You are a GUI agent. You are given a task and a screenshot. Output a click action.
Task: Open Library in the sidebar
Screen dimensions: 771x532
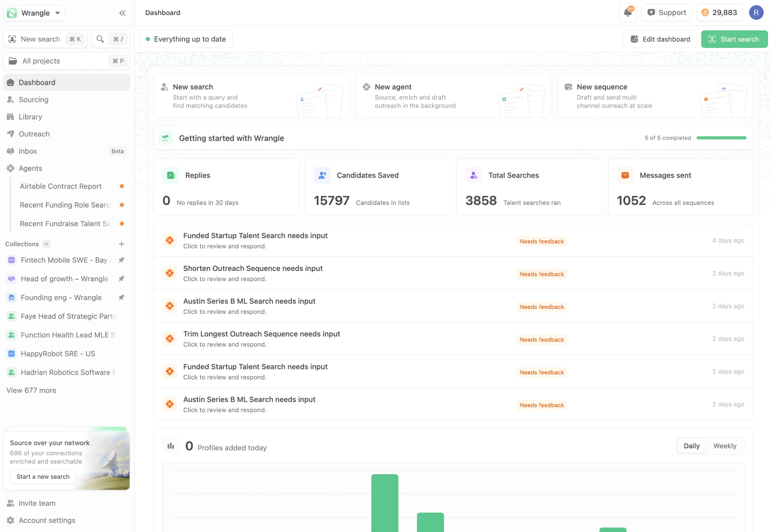point(66,117)
